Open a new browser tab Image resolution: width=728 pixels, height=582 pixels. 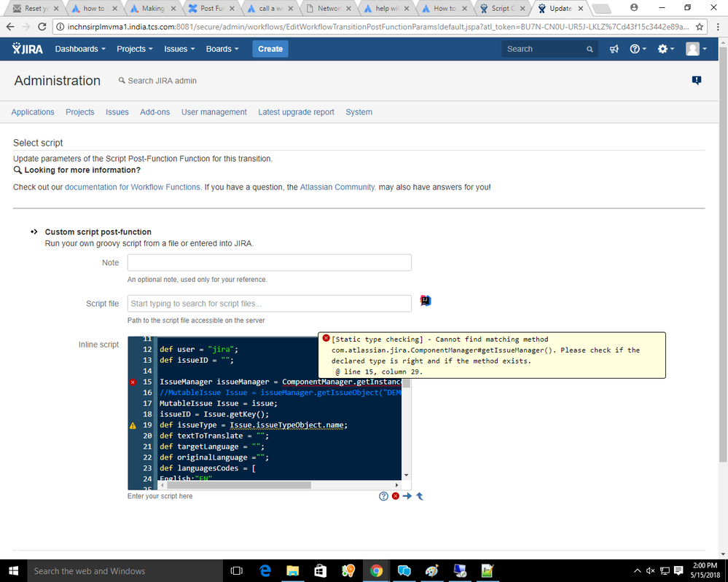click(602, 8)
